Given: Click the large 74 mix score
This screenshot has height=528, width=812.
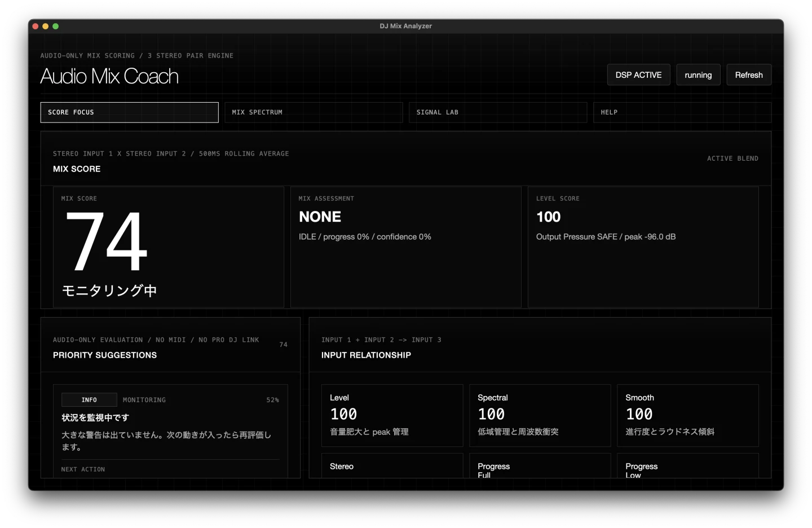Looking at the screenshot, I should pos(107,241).
